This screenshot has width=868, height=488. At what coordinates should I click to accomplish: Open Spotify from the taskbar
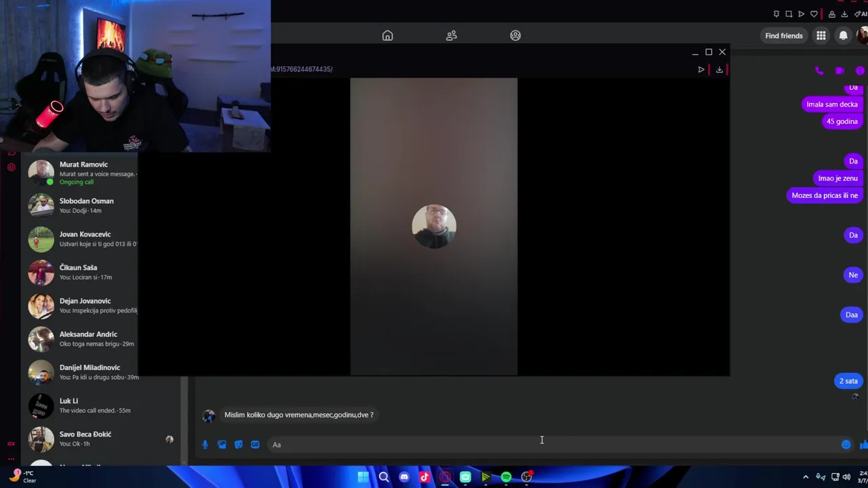[506, 477]
